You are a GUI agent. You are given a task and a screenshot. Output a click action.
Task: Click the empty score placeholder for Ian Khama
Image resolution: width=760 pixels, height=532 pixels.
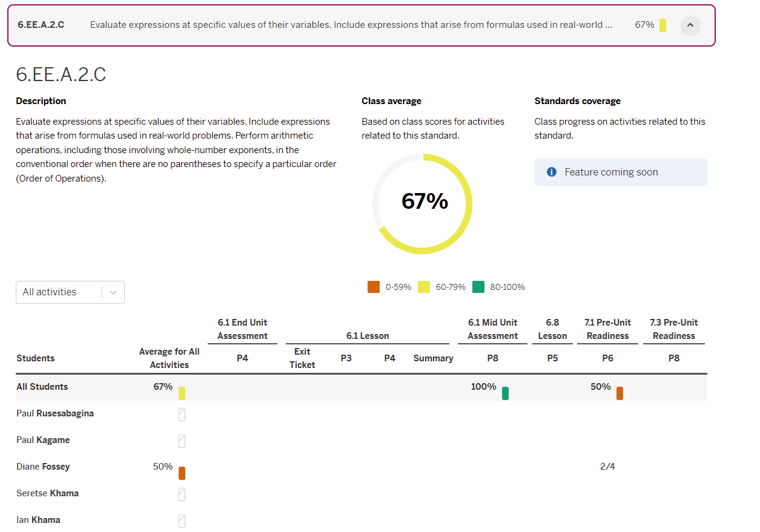tap(182, 521)
